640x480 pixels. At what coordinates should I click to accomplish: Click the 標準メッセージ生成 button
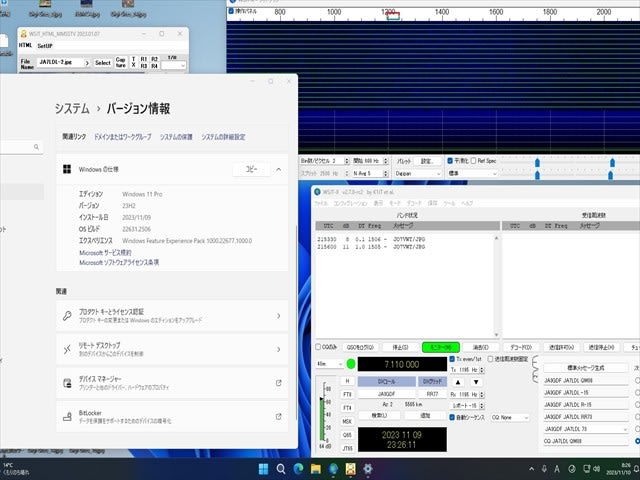point(586,368)
